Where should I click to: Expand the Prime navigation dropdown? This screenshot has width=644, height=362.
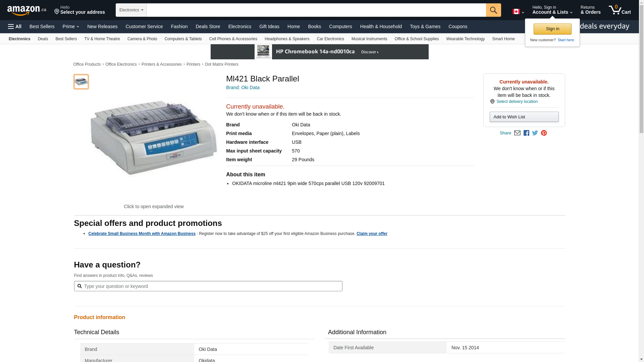tap(71, 26)
